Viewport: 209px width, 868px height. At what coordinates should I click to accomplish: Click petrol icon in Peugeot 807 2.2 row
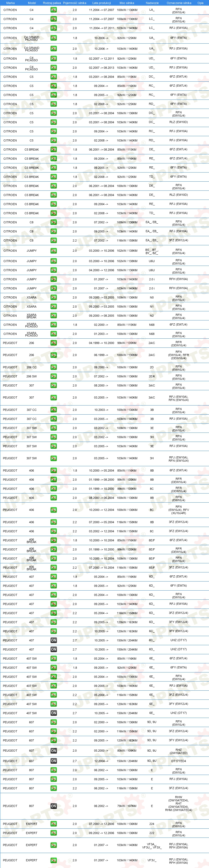coord(53,788)
